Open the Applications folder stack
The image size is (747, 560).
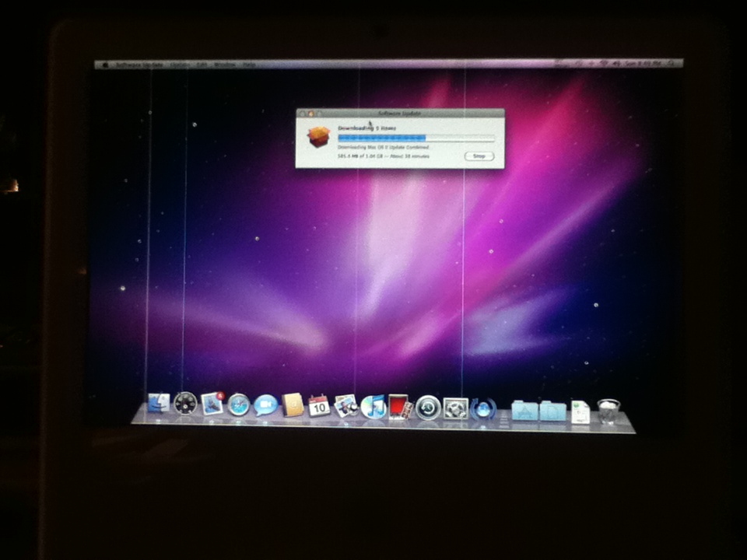[524, 411]
